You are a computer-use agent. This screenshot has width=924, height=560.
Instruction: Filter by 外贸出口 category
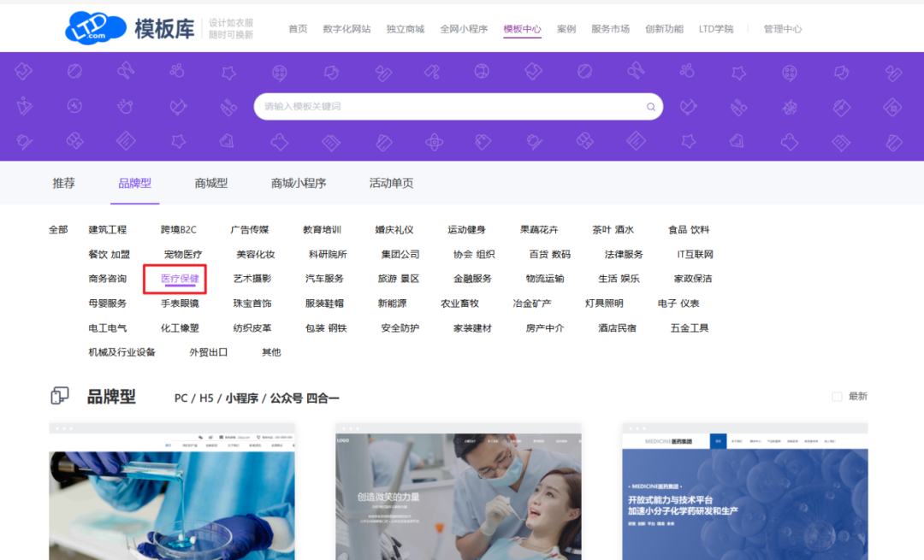tap(208, 352)
